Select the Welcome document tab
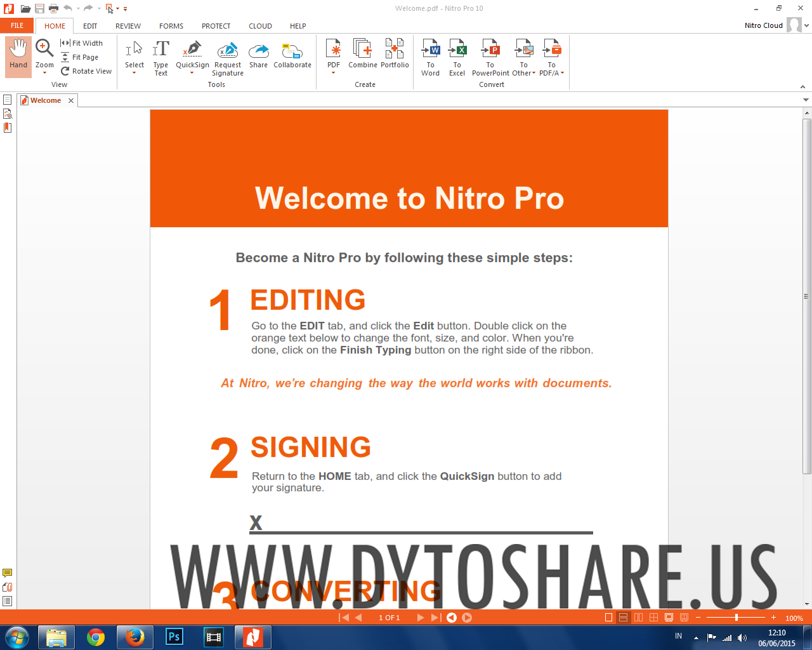 coord(46,100)
